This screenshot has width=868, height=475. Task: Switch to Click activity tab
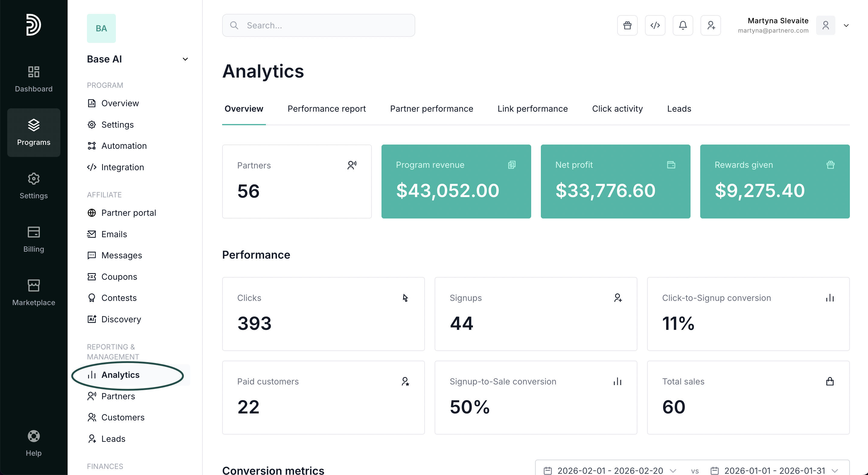[x=617, y=108]
